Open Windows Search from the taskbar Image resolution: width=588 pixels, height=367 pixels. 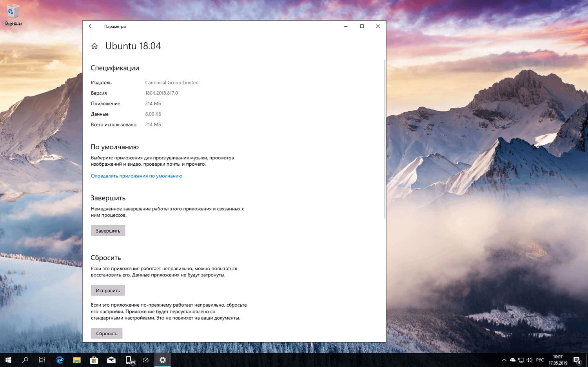(x=25, y=360)
